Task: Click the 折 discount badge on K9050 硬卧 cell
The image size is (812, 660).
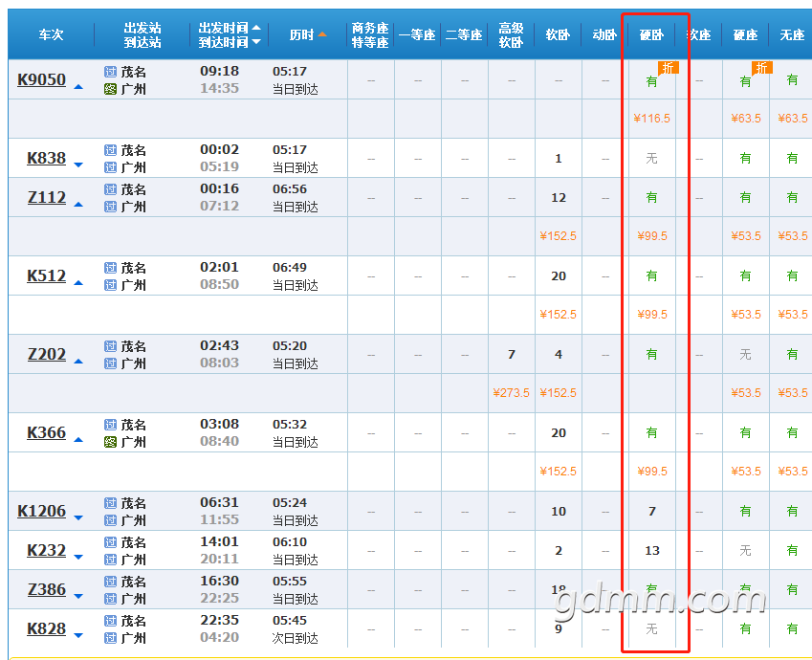Action: tap(668, 67)
